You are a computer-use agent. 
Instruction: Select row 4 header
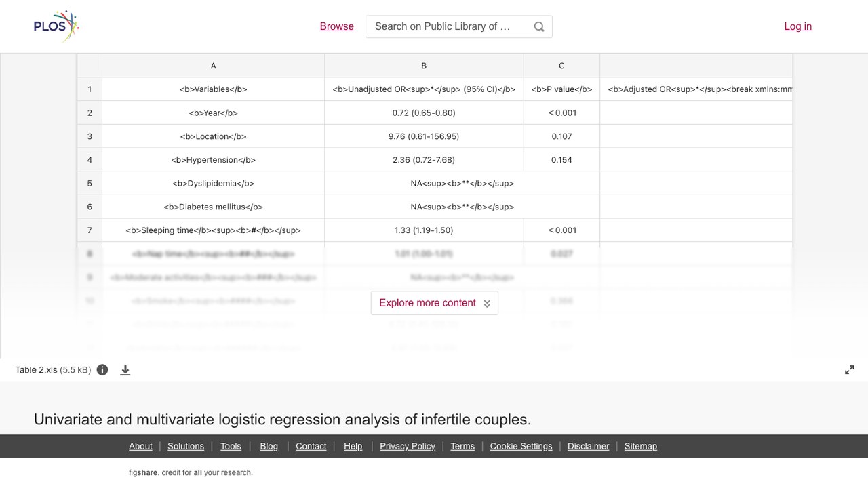tap(90, 160)
